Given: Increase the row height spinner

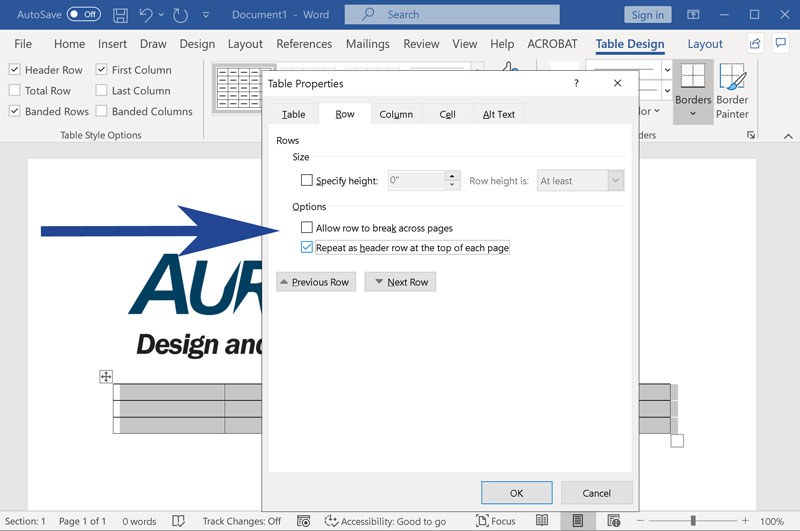Looking at the screenshot, I should tap(452, 176).
